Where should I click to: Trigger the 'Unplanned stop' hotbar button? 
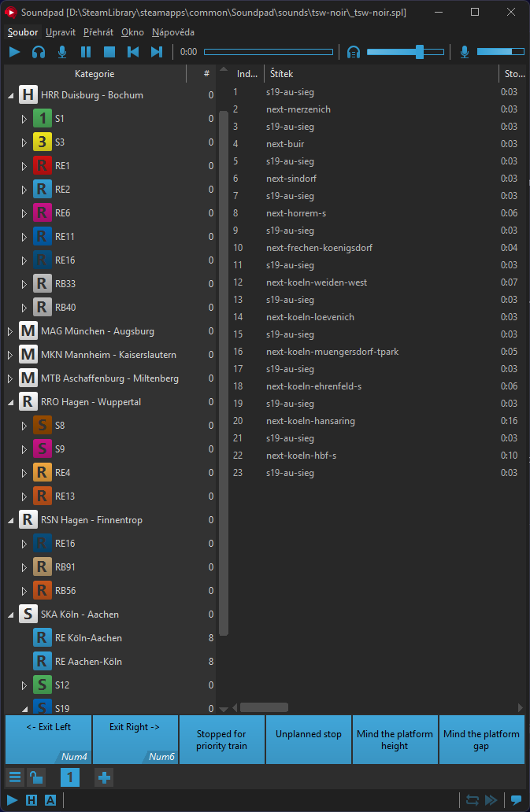pyautogui.click(x=308, y=740)
